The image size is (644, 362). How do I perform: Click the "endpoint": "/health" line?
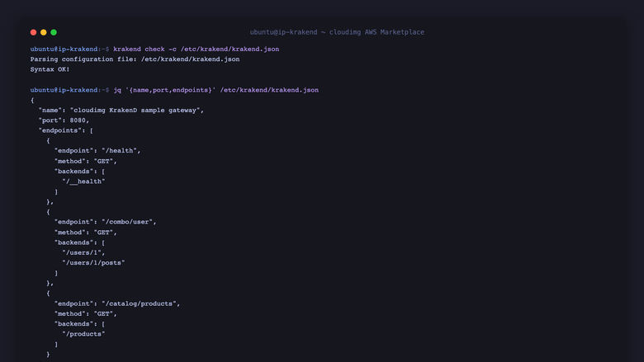(97, 150)
